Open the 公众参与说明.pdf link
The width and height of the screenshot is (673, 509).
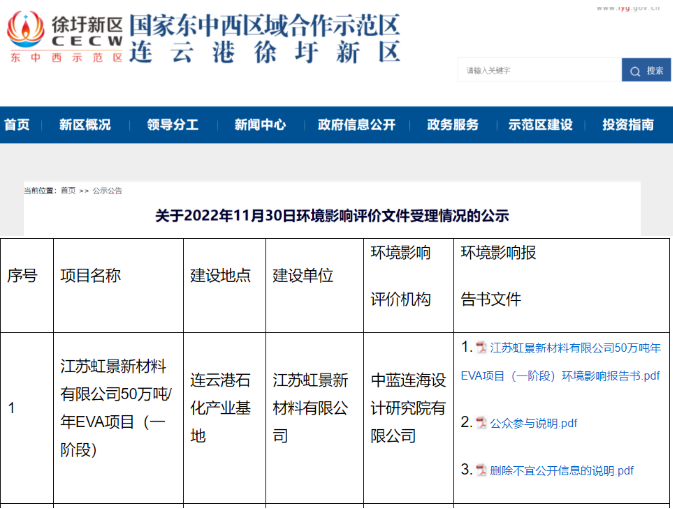click(533, 423)
